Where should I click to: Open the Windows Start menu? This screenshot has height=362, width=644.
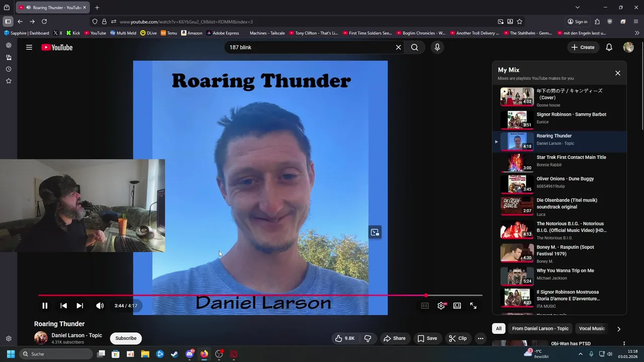click(x=11, y=354)
